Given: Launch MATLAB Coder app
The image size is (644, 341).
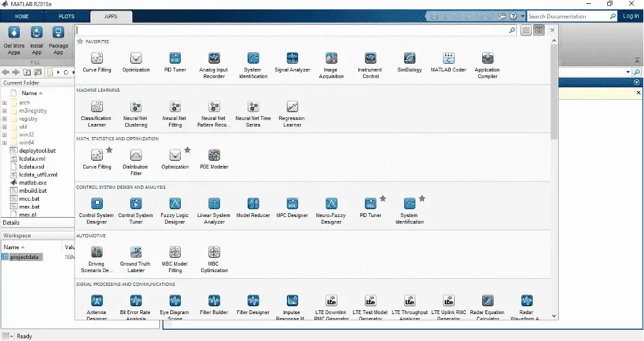Looking at the screenshot, I should (x=449, y=62).
